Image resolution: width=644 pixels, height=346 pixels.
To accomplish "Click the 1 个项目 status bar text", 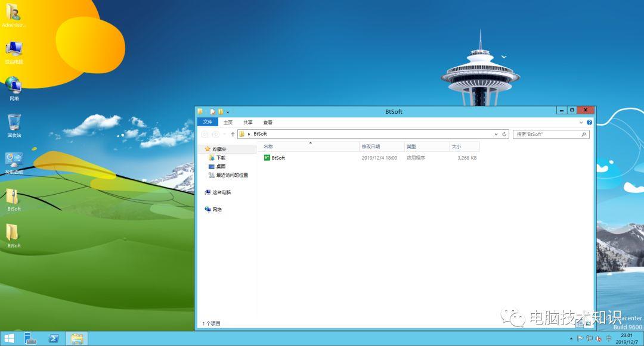I will coord(211,323).
